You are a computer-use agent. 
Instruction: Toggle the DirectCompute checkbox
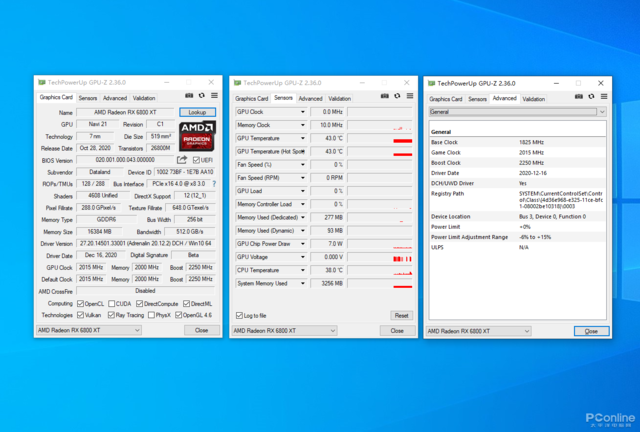point(140,304)
